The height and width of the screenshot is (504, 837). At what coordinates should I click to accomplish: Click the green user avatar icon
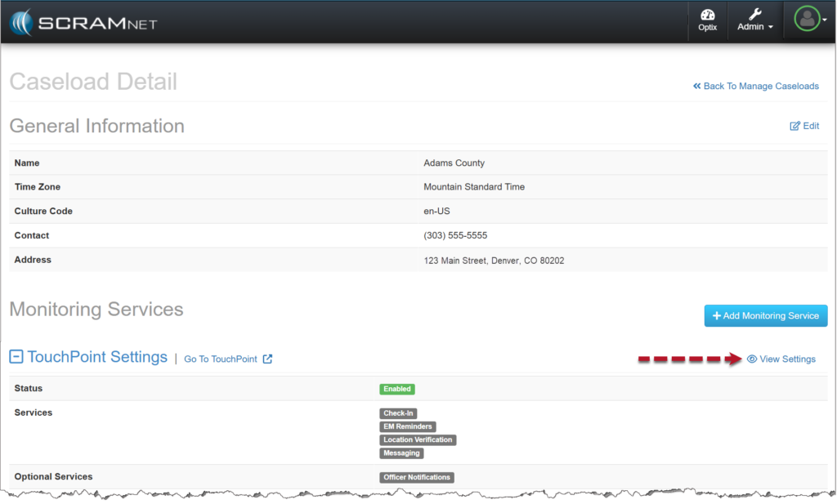point(807,20)
